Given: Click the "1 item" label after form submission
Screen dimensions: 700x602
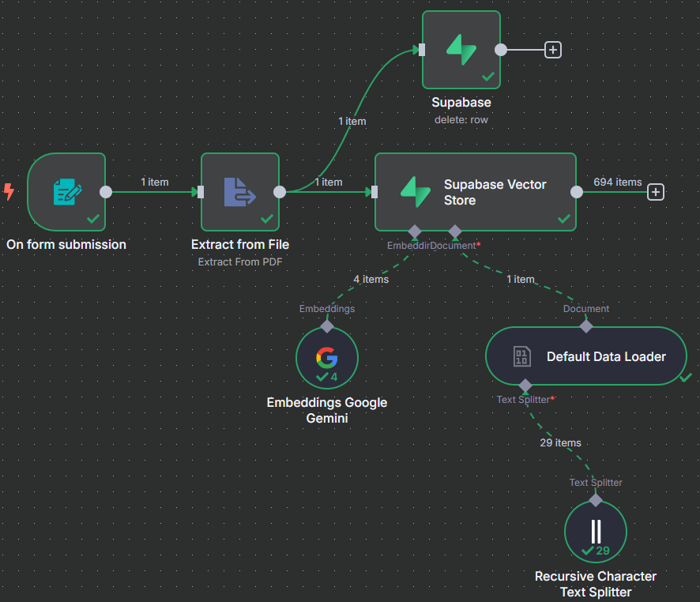Looking at the screenshot, I should click(x=155, y=182).
